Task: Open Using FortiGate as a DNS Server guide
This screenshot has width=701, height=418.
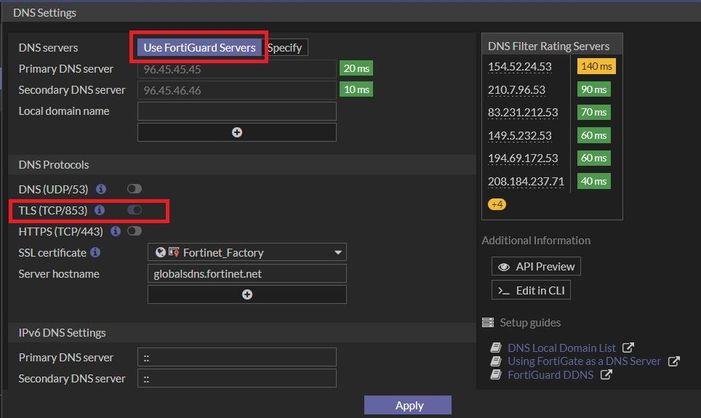Action: coord(584,361)
